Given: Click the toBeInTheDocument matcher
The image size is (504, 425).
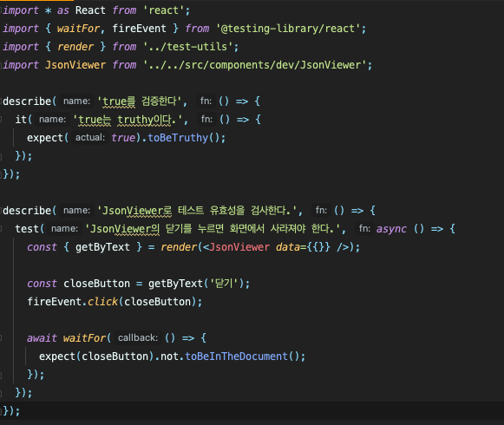Looking at the screenshot, I should pos(236,356).
